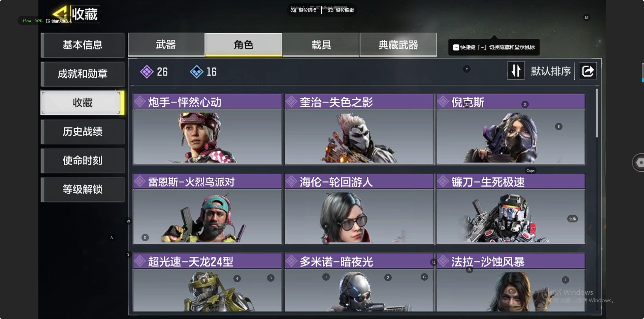Open the 默认排序 sort dropdown
The image size is (644, 319).
551,71
